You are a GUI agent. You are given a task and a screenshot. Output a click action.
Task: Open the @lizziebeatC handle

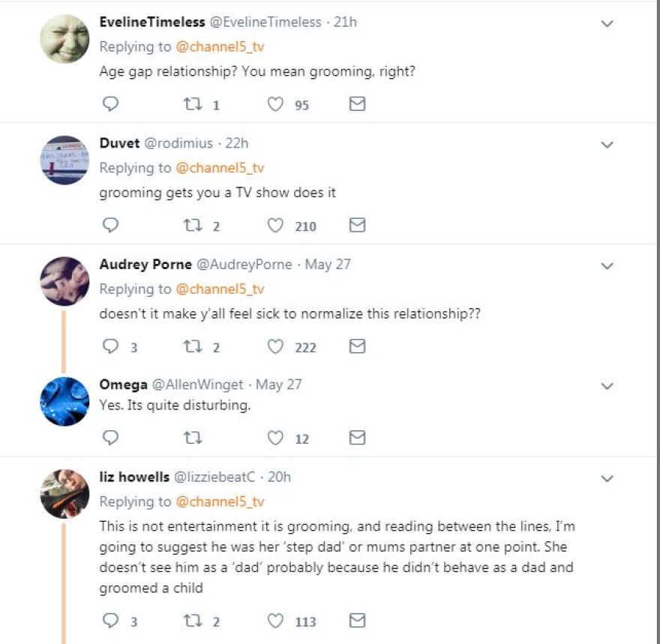coord(215,477)
